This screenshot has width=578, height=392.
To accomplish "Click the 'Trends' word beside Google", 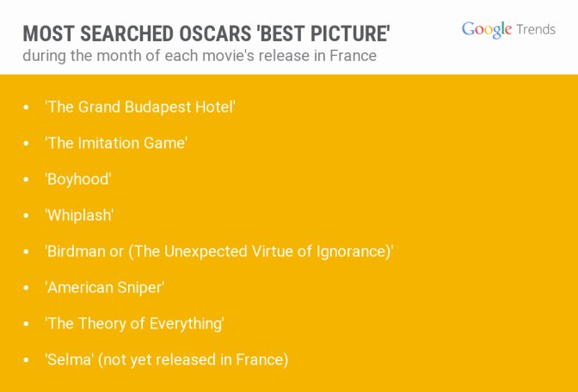I will [536, 29].
